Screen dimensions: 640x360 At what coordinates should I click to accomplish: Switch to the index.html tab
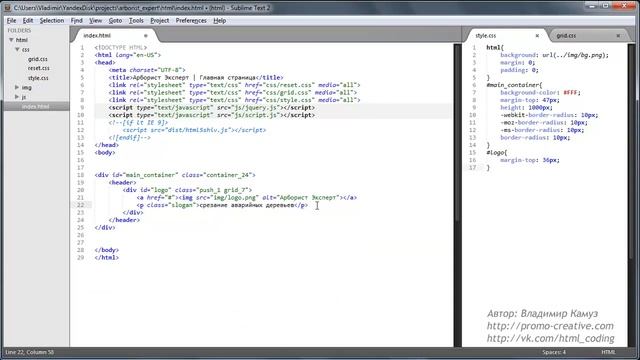(x=97, y=36)
